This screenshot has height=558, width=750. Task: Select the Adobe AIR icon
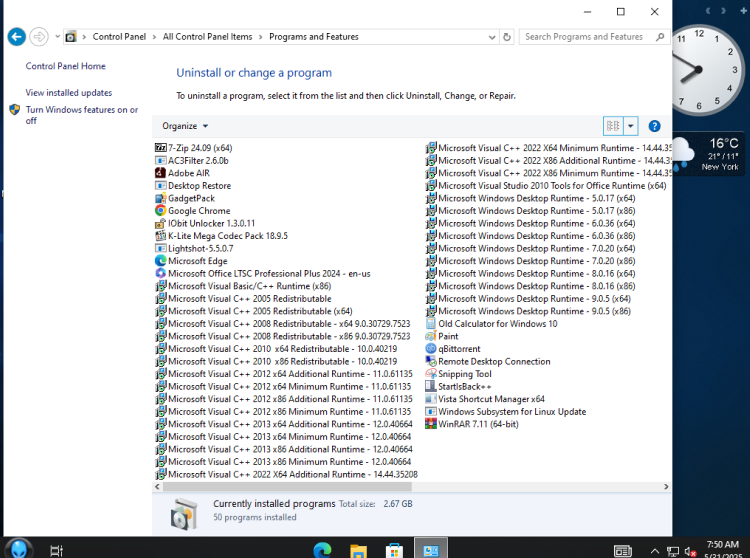click(161, 173)
